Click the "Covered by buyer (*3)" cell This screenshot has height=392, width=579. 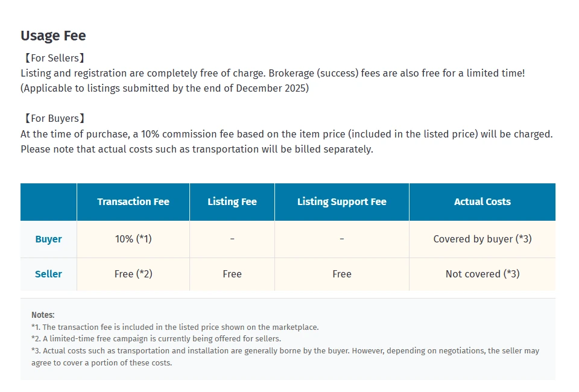click(x=482, y=239)
